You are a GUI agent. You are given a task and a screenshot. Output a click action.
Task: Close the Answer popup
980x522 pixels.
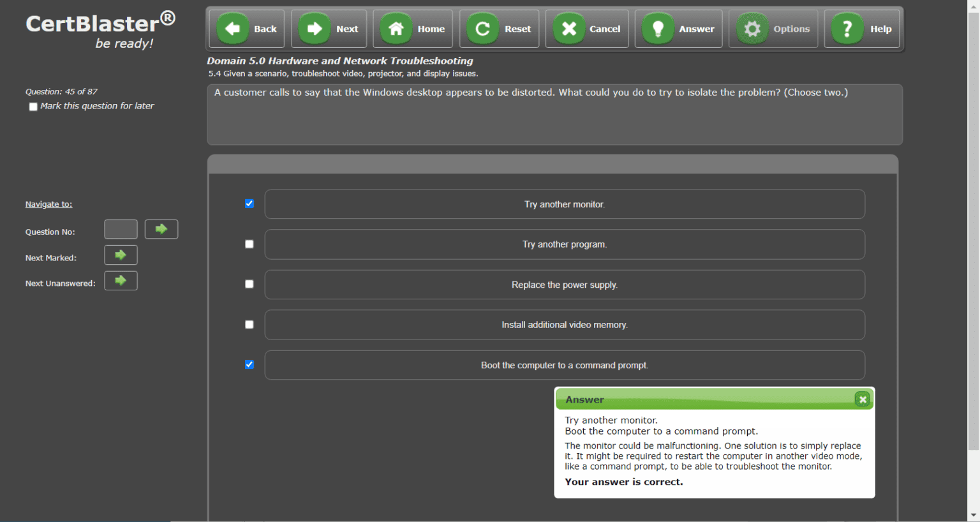coord(863,399)
